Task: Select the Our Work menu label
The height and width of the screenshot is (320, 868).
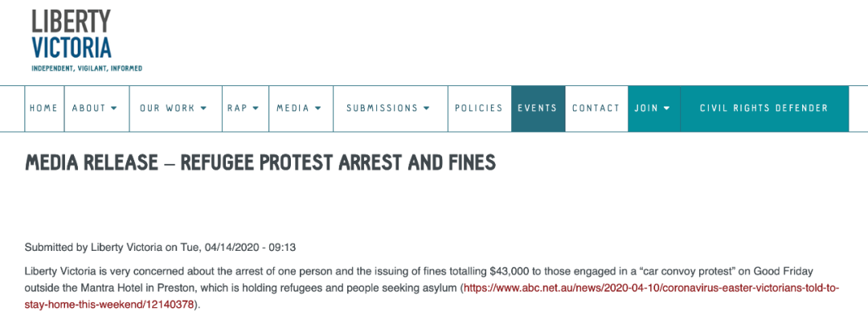Action: [167, 109]
